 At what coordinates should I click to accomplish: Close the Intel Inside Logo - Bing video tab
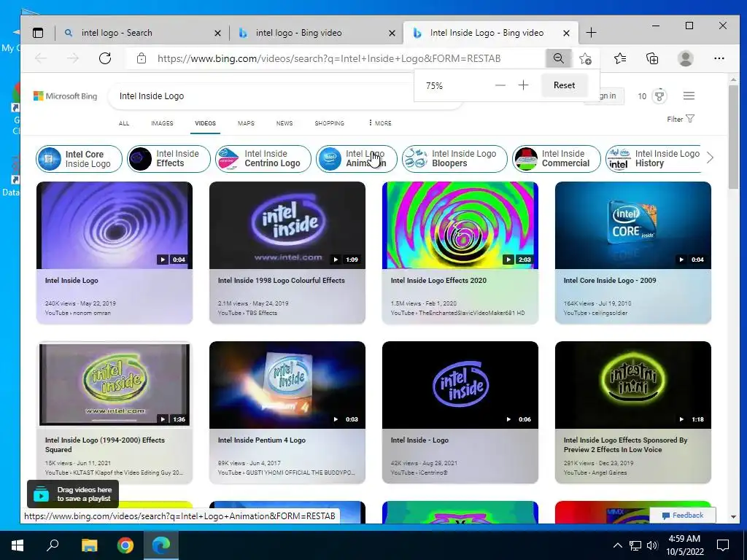tap(566, 34)
